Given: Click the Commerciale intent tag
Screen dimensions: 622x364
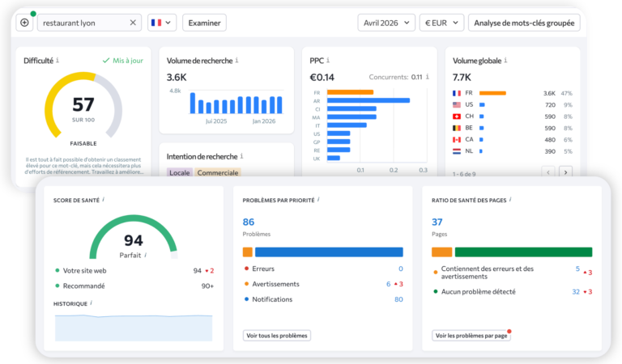Looking at the screenshot, I should click(218, 172).
